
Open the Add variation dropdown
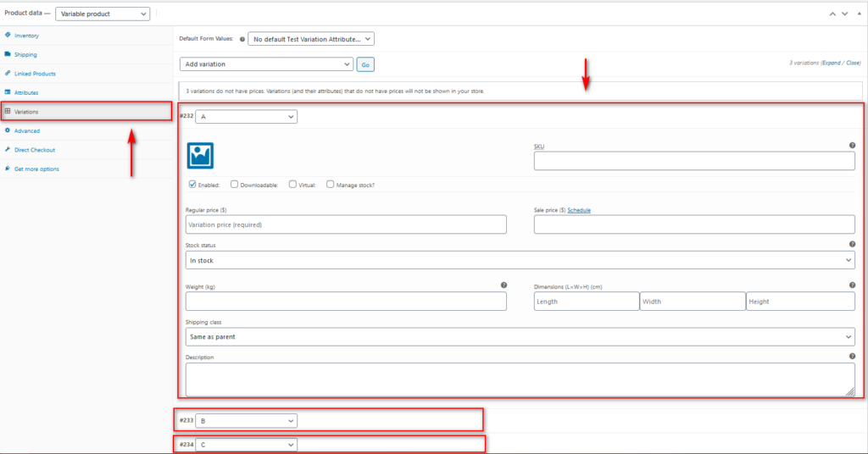click(x=266, y=64)
